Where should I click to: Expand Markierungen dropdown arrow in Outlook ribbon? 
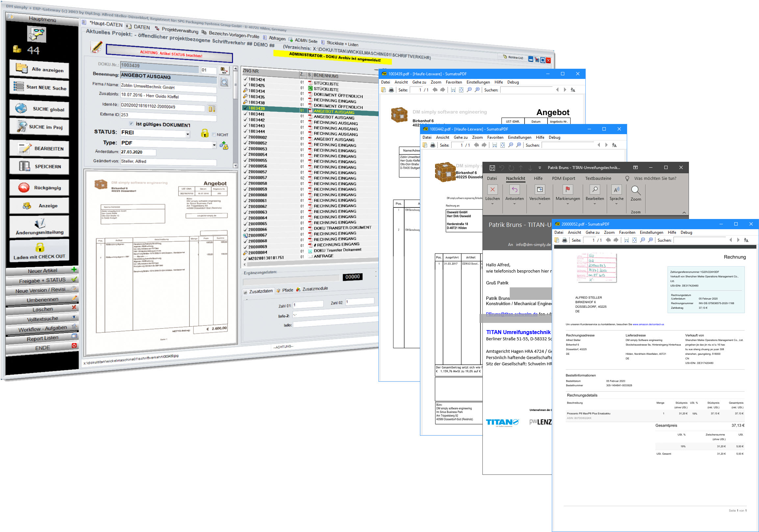click(568, 204)
